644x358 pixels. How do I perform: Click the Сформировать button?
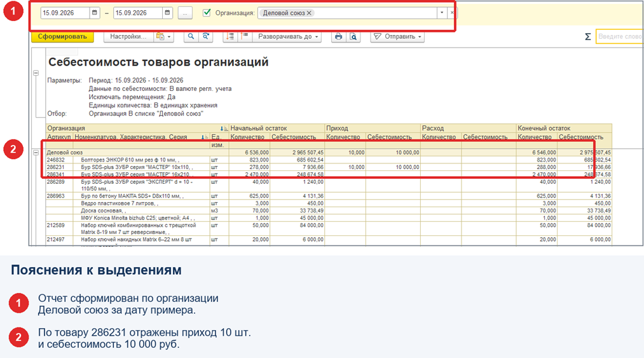[x=62, y=37]
